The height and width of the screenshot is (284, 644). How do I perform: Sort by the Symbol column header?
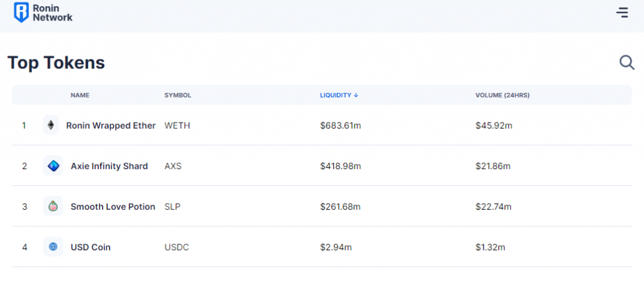(x=177, y=96)
